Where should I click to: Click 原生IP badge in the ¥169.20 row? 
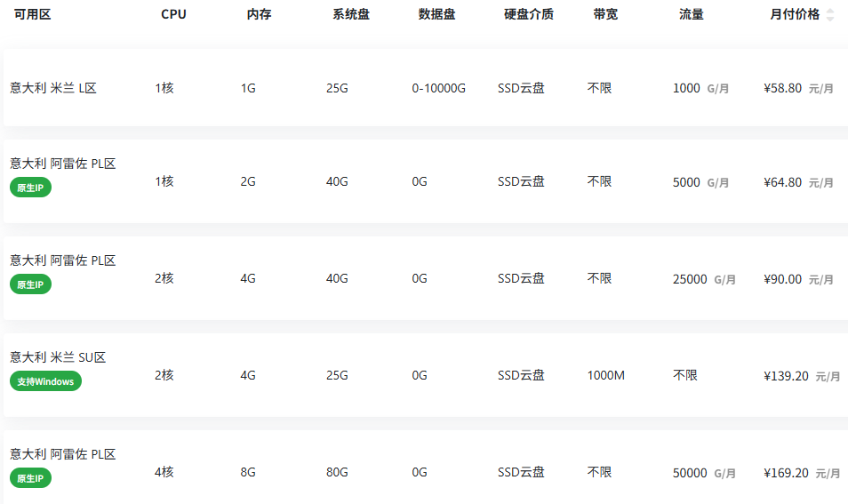[31, 478]
